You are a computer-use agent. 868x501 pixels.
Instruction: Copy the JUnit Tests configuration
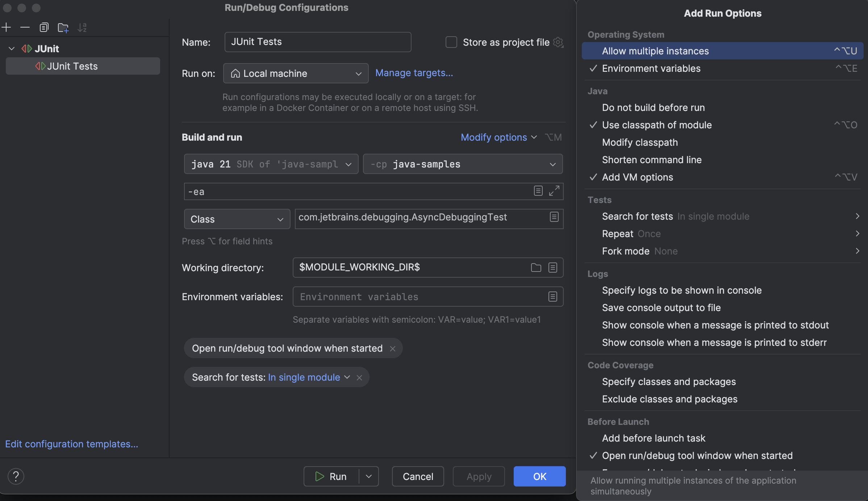(44, 27)
